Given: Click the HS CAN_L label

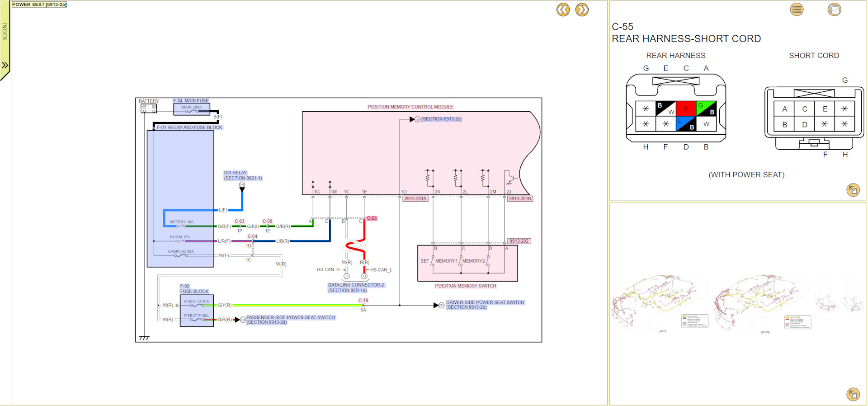Looking at the screenshot, I should 381,270.
